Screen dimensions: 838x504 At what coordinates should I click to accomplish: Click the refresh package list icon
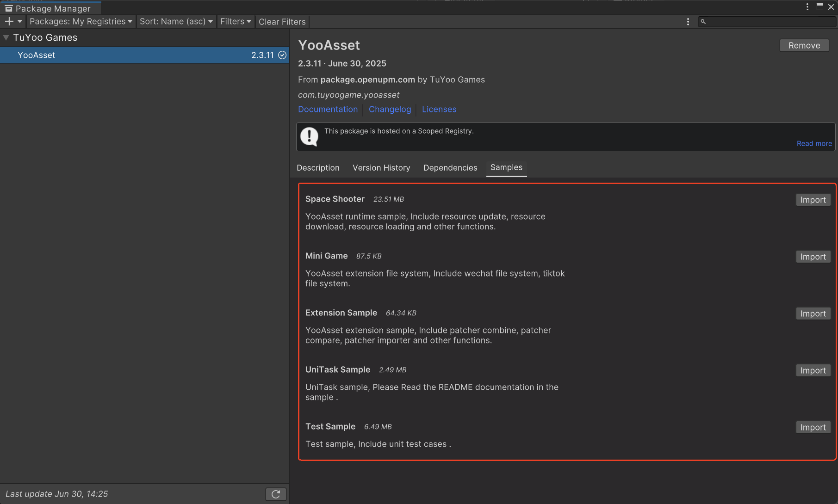coord(276,494)
